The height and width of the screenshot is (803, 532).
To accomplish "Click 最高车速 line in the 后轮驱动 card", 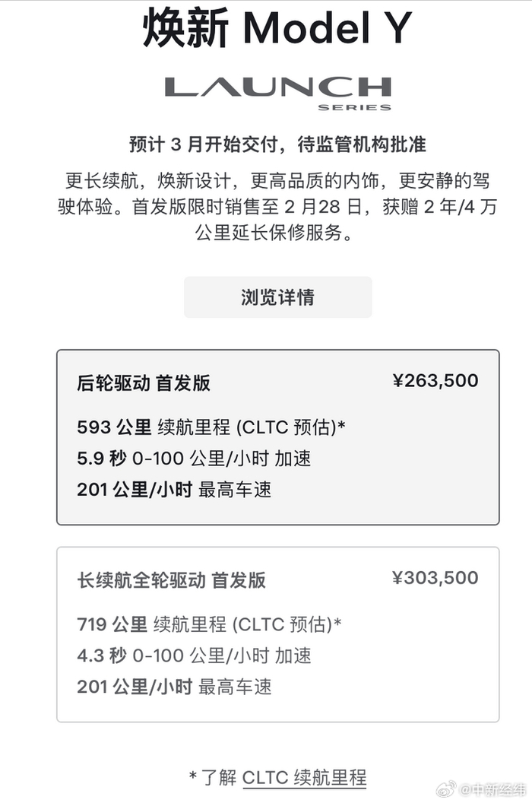I will (x=174, y=490).
